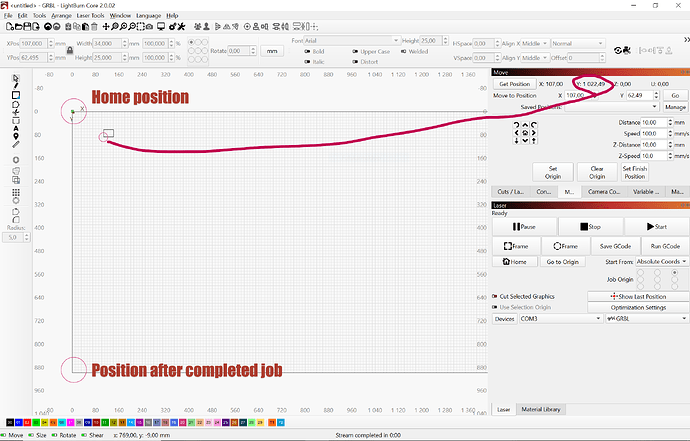Select the Position Laser marker tool

pyautogui.click(x=16, y=137)
